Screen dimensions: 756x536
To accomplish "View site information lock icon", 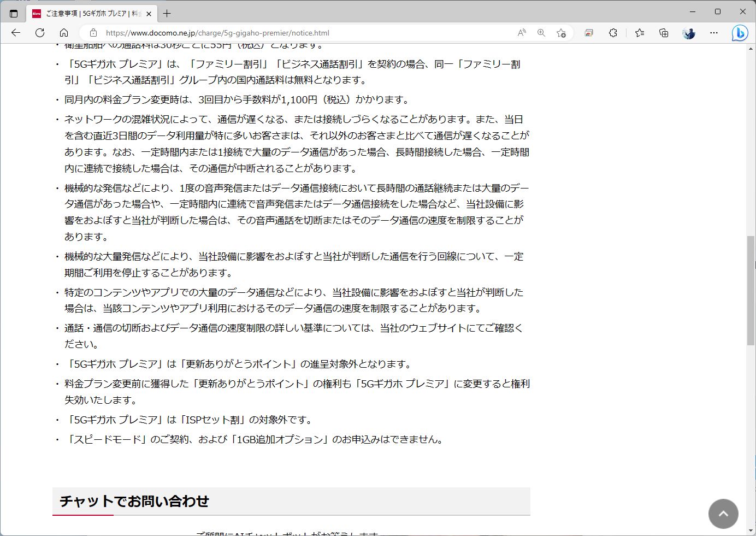I will pyautogui.click(x=93, y=33).
